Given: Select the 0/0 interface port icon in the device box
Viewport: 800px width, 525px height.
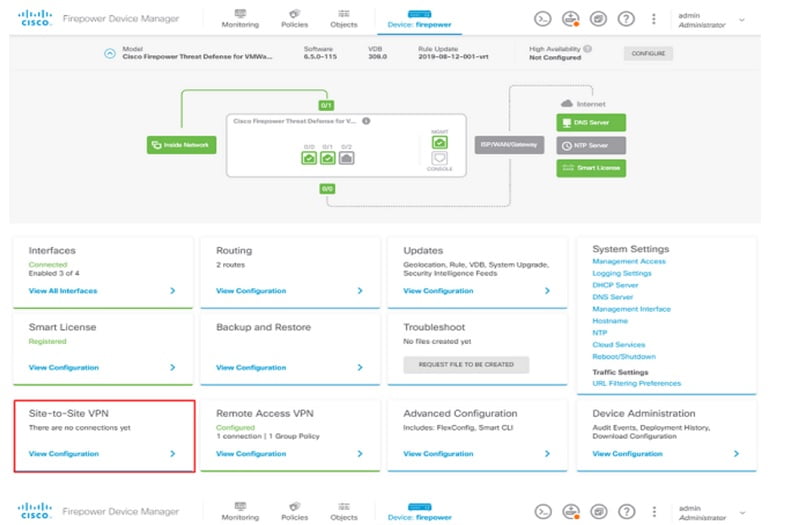Looking at the screenshot, I should 309,158.
